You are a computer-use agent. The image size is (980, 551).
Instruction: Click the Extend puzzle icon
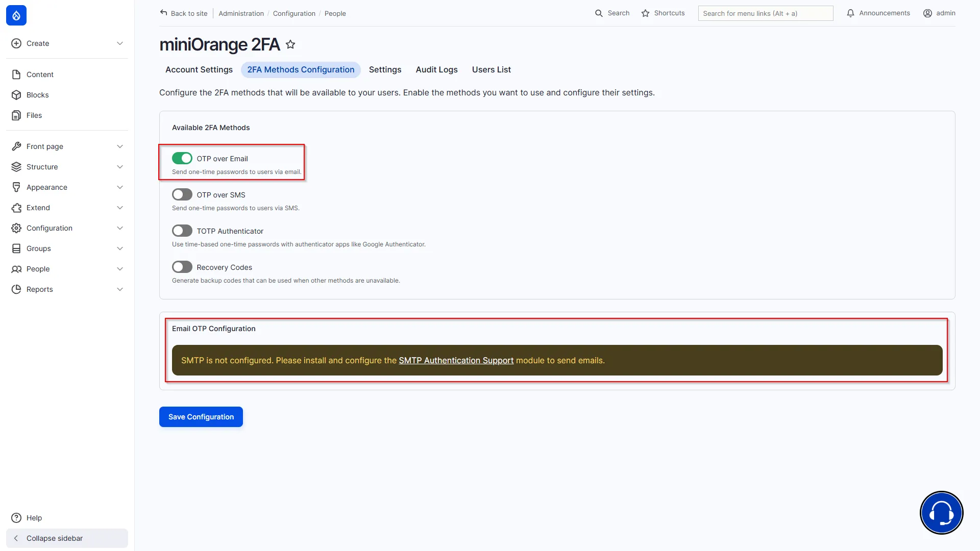pos(16,208)
